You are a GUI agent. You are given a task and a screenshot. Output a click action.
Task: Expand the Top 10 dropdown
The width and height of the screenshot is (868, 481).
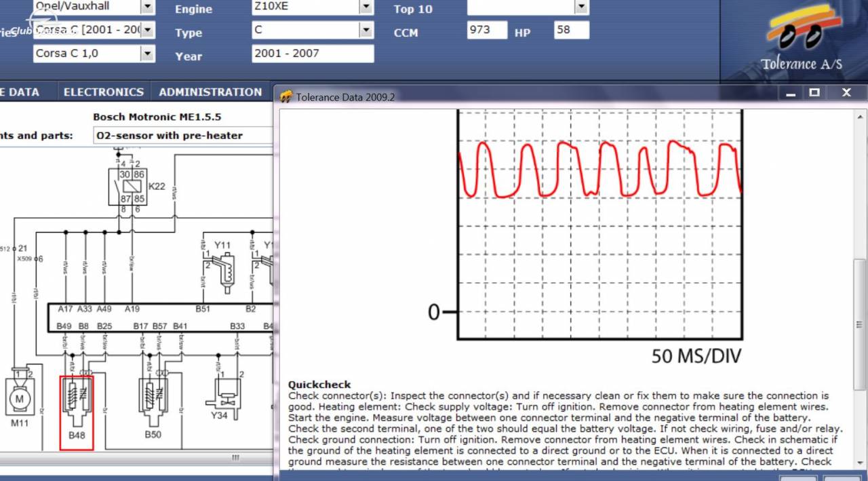tap(581, 7)
